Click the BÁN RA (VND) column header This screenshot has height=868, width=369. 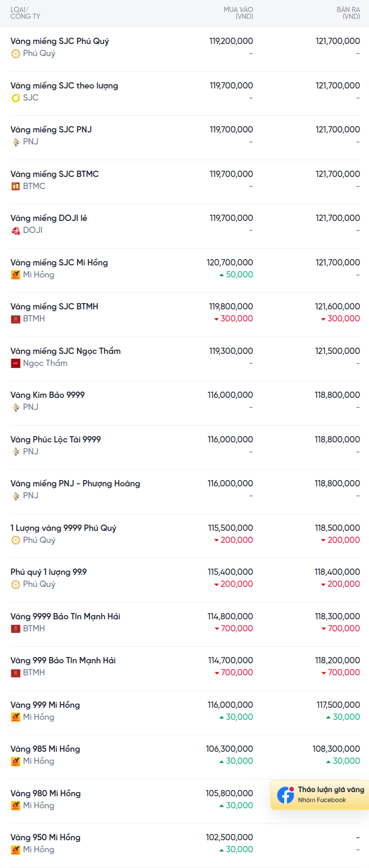coord(348,13)
